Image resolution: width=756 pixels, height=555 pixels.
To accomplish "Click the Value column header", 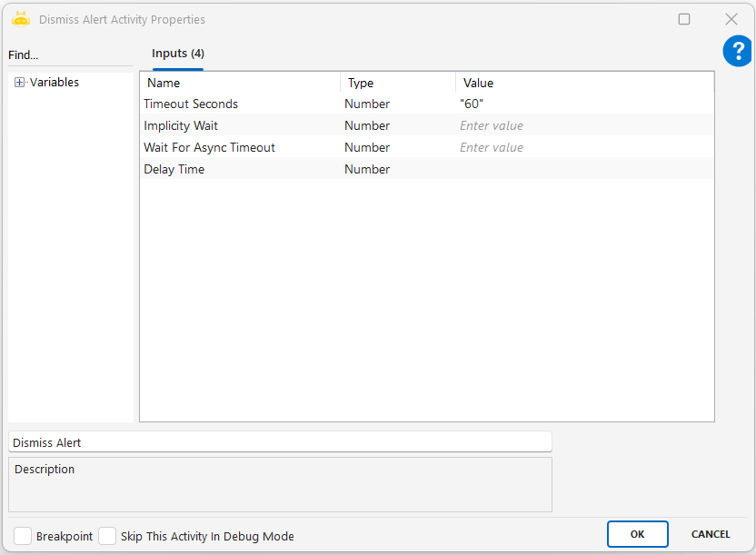I will [x=584, y=83].
